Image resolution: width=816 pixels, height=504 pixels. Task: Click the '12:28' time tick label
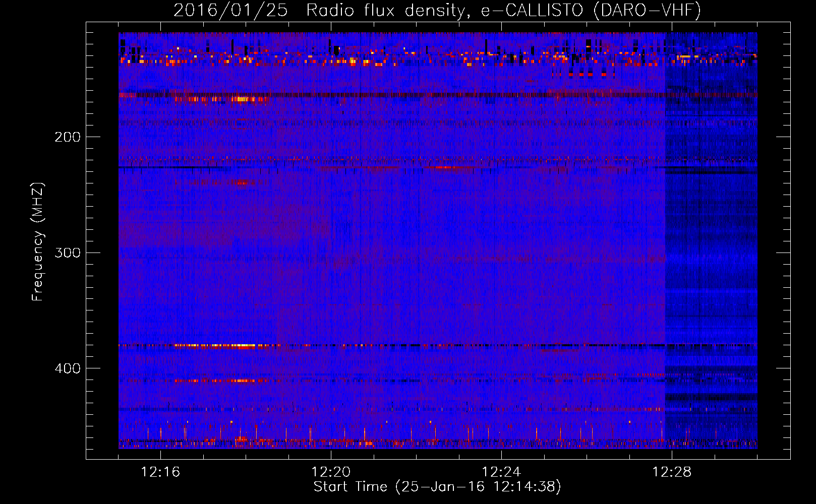click(672, 472)
